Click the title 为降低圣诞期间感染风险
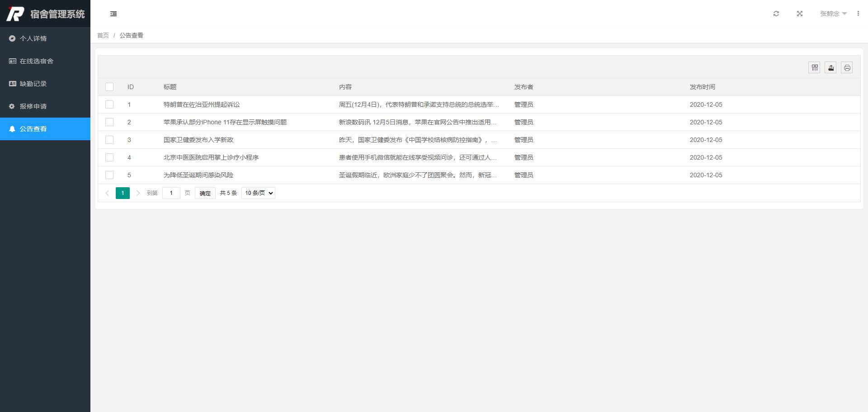 (x=198, y=175)
